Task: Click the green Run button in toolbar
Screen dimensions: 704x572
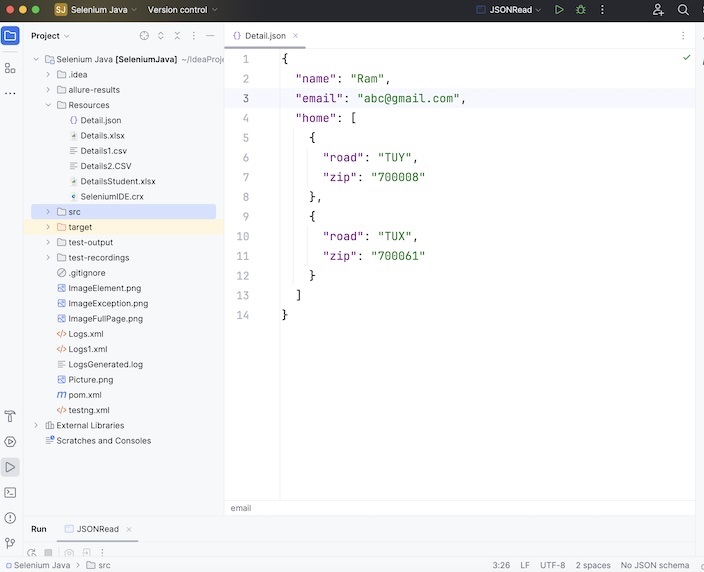Action: point(559,10)
